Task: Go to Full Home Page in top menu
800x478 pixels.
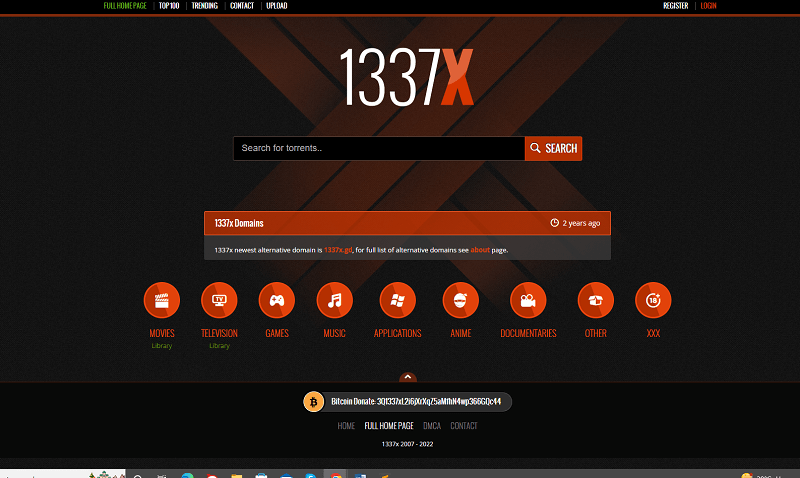Action: pos(125,6)
